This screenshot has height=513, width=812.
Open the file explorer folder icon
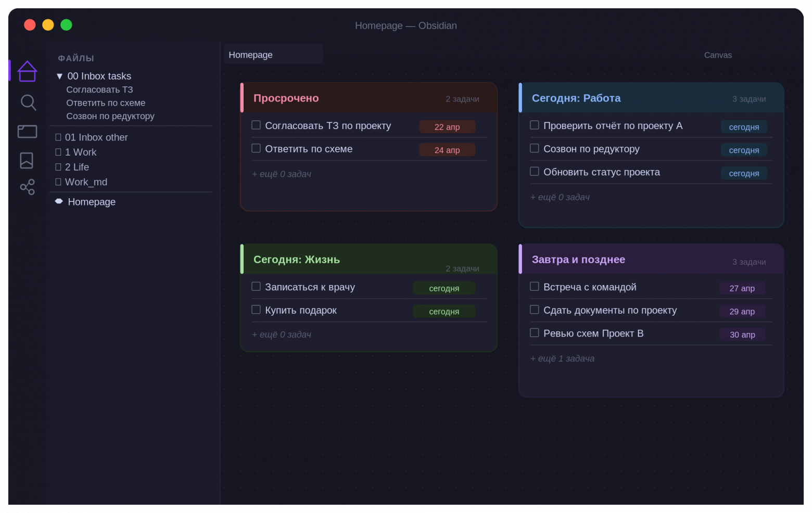[x=27, y=132]
